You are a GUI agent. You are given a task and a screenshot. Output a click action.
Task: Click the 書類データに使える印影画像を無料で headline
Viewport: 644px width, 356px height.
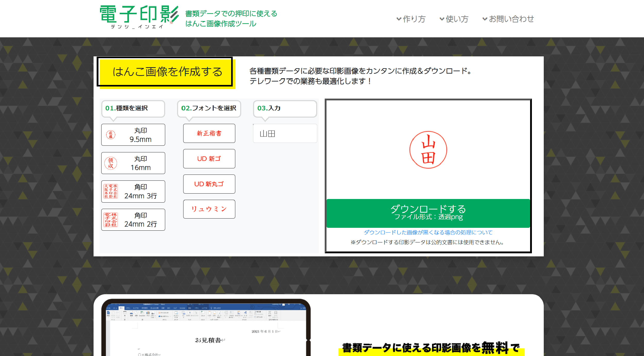[x=431, y=348]
